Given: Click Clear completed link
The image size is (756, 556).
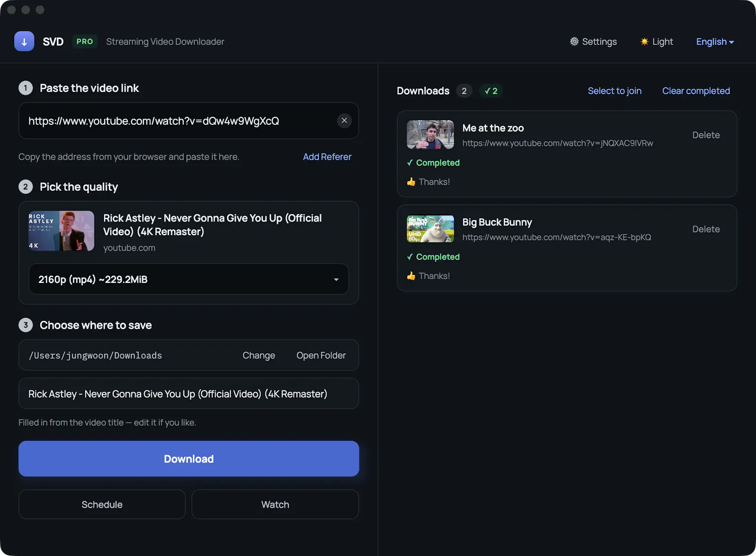Looking at the screenshot, I should (696, 91).
